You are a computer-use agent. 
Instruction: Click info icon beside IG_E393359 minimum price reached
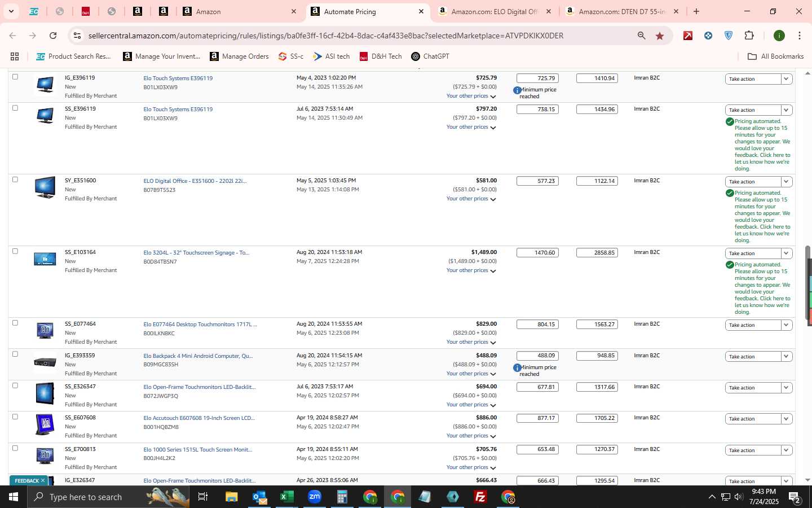click(517, 368)
